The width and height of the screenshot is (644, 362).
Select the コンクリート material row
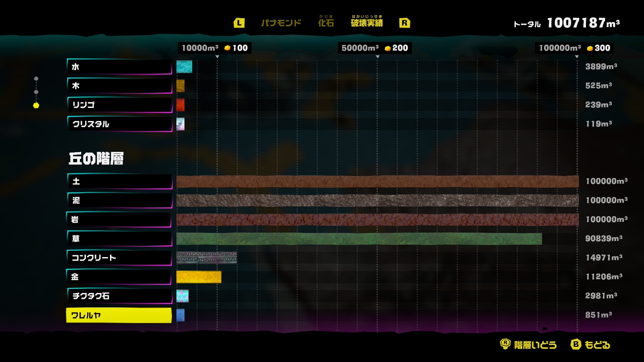119,258
